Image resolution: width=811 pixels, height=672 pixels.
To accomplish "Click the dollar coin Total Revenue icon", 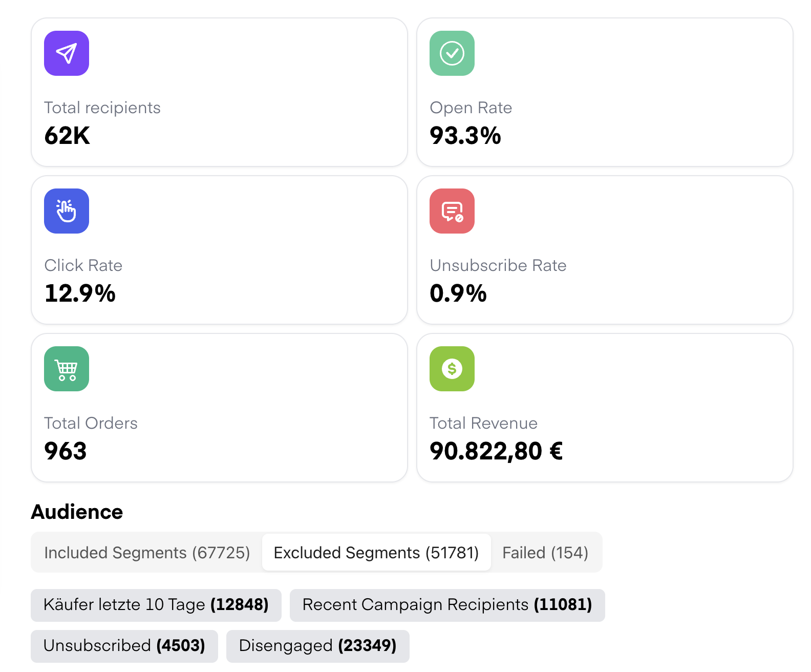I will click(x=452, y=369).
